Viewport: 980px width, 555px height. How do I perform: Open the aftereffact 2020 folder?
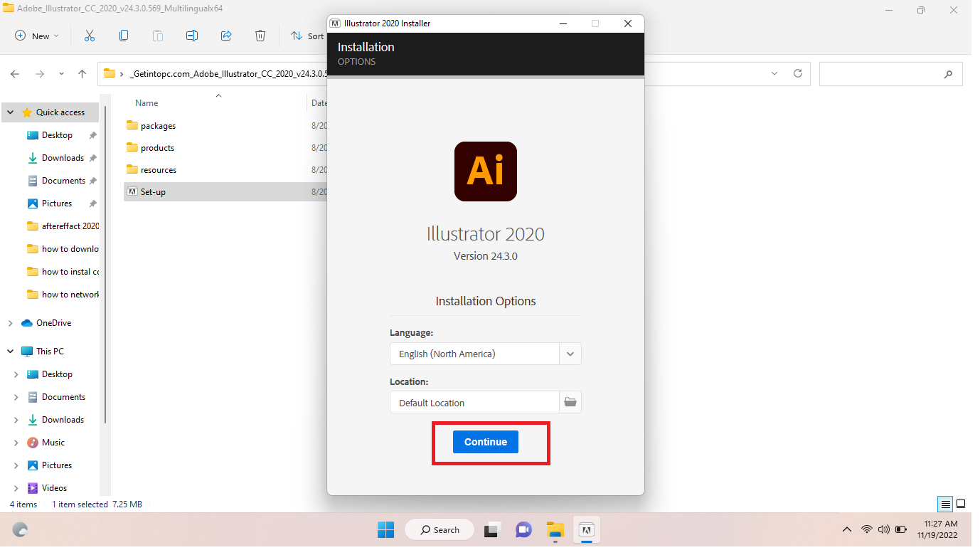point(63,226)
